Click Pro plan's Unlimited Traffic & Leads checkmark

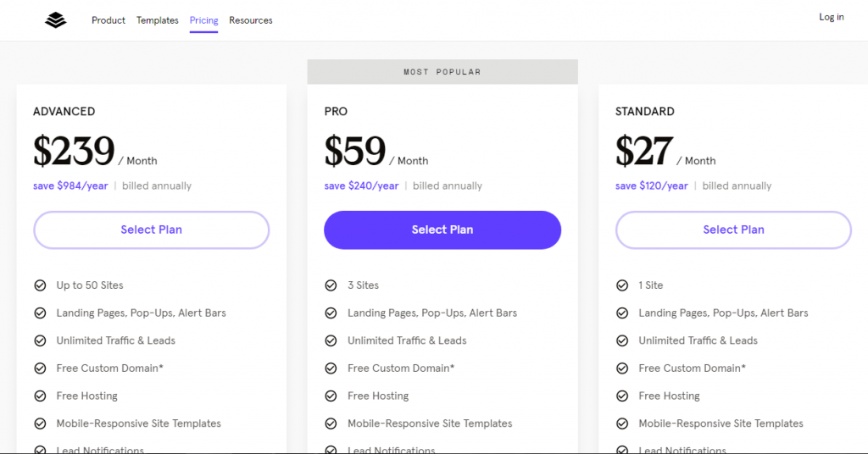pyautogui.click(x=331, y=340)
